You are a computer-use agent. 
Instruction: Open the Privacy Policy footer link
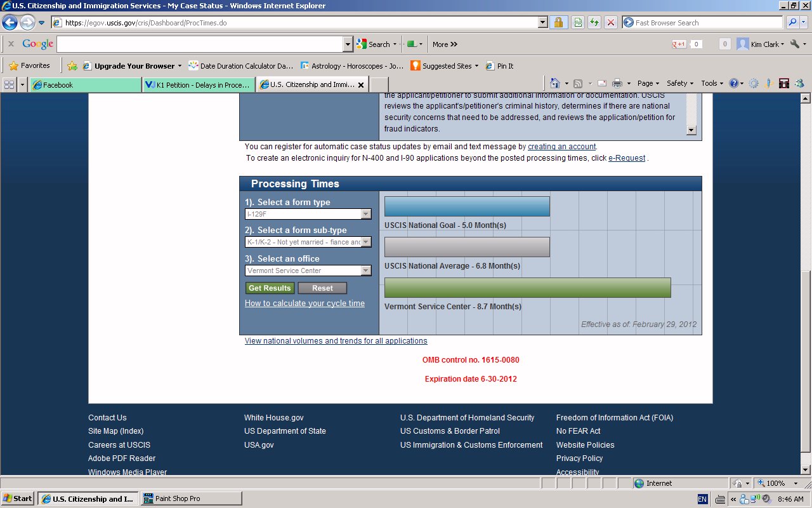click(580, 458)
